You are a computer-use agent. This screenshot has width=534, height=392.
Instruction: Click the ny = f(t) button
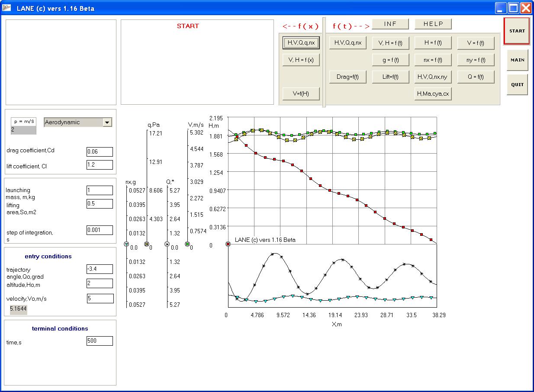tap(476, 60)
